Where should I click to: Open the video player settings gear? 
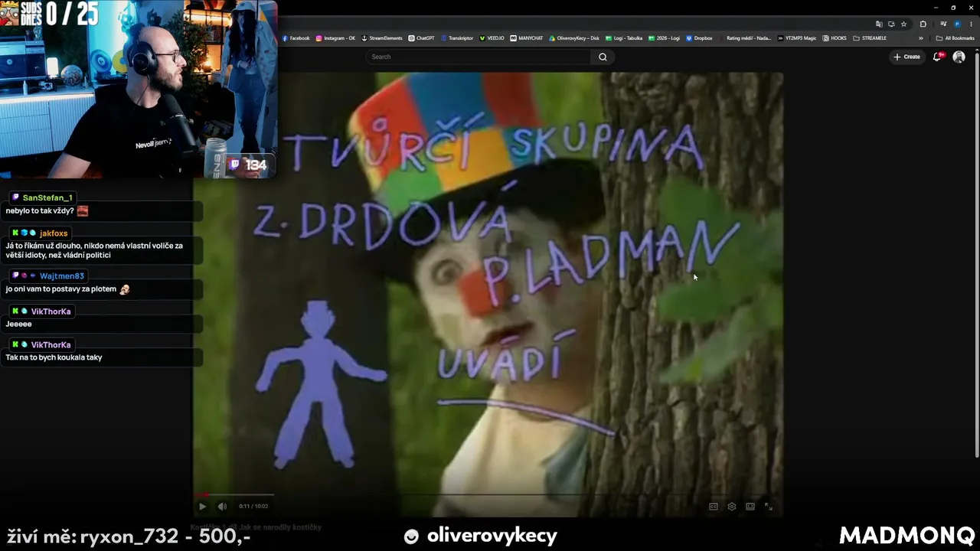pos(732,506)
